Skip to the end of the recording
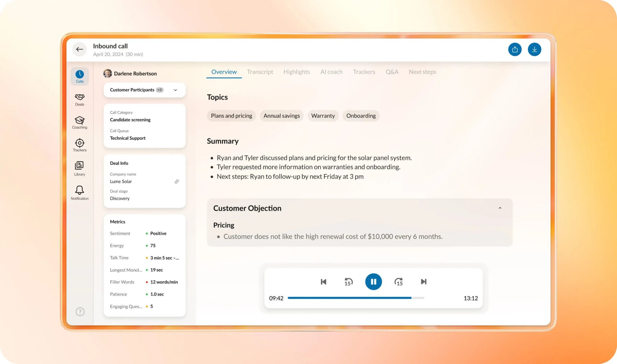This screenshot has width=617, height=364. [423, 281]
